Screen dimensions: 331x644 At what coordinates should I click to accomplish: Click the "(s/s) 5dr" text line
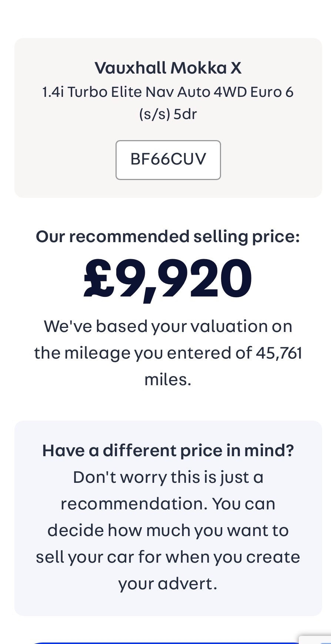(x=168, y=114)
